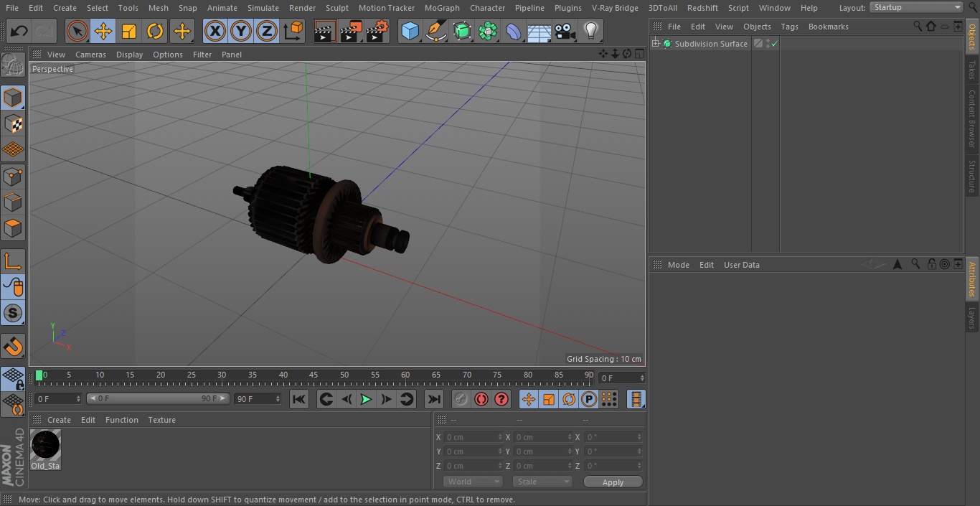This screenshot has height=506, width=980.
Task: Click search icon in Object Manager
Action: coord(918,26)
